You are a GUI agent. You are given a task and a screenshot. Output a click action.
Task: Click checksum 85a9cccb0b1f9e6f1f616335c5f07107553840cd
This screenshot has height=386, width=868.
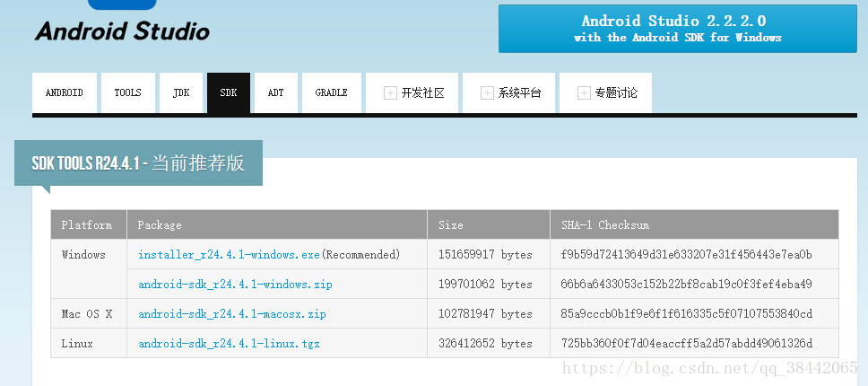687,314
